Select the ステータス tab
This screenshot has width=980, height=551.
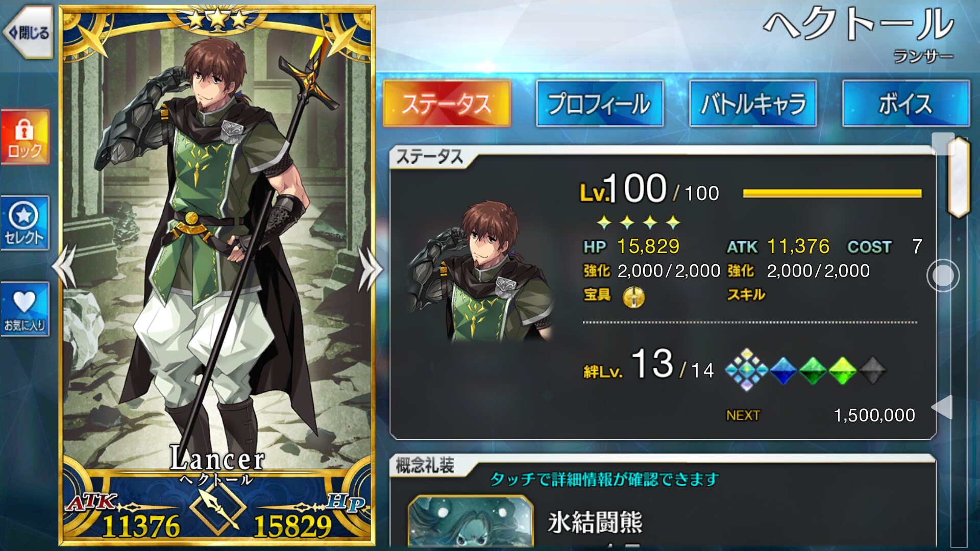(x=447, y=104)
